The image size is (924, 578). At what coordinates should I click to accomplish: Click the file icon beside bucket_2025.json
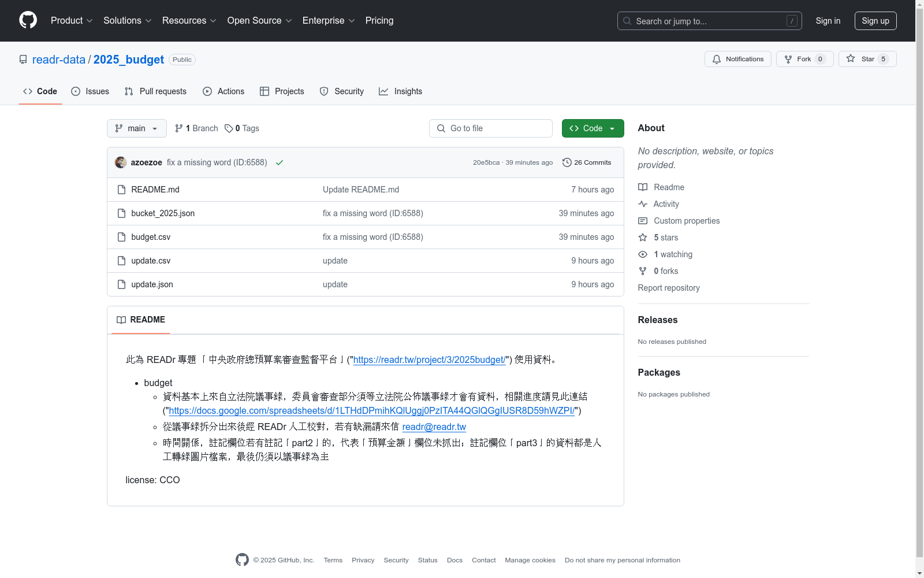pos(121,213)
